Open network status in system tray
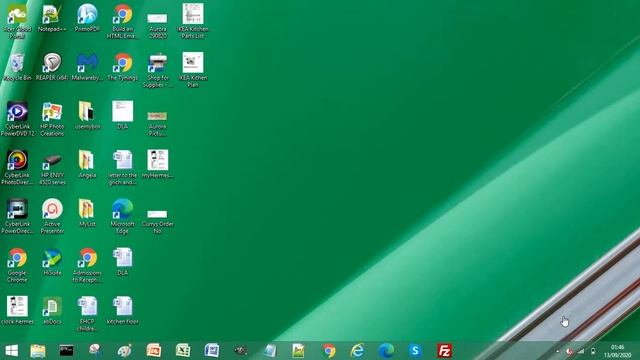Screen dimensions: 640x360 point(581,351)
